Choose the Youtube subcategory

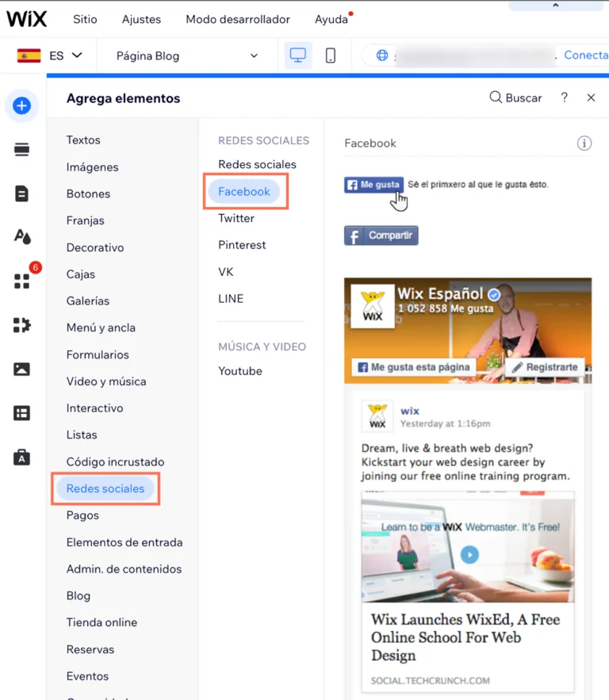point(239,371)
